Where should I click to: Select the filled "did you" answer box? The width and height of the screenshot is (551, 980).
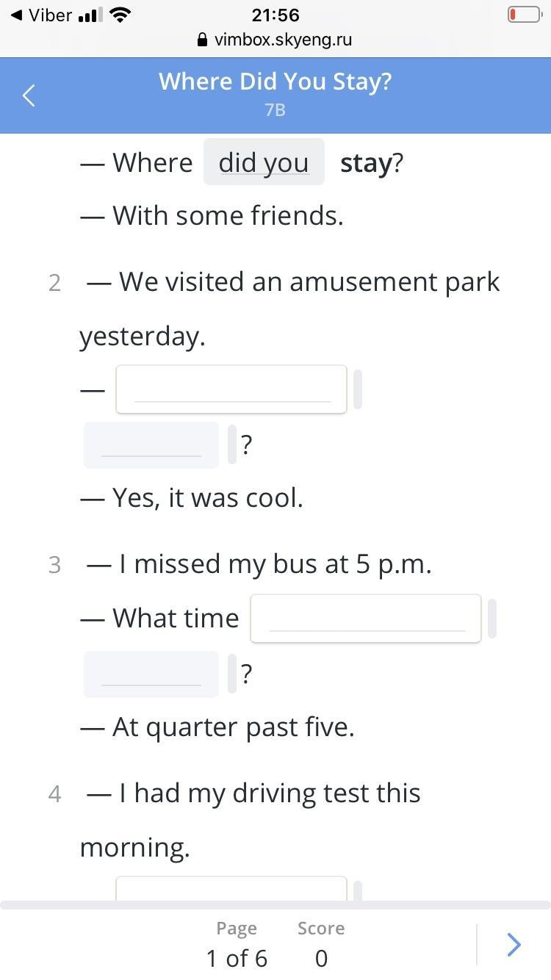(x=264, y=162)
